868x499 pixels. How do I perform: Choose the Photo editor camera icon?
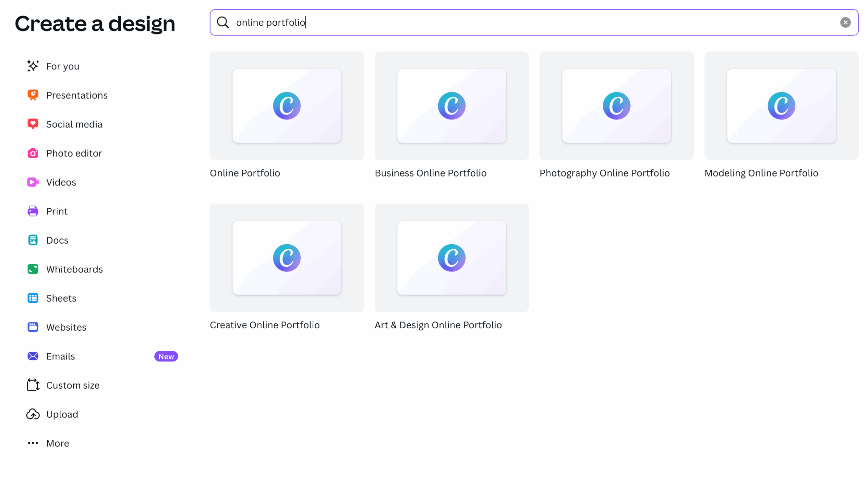33,153
